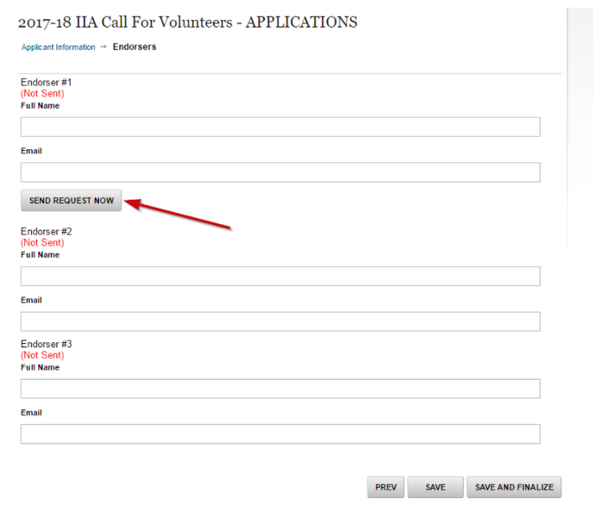Click Not Sent status under Endorser #3
608x524 pixels.
coord(42,355)
